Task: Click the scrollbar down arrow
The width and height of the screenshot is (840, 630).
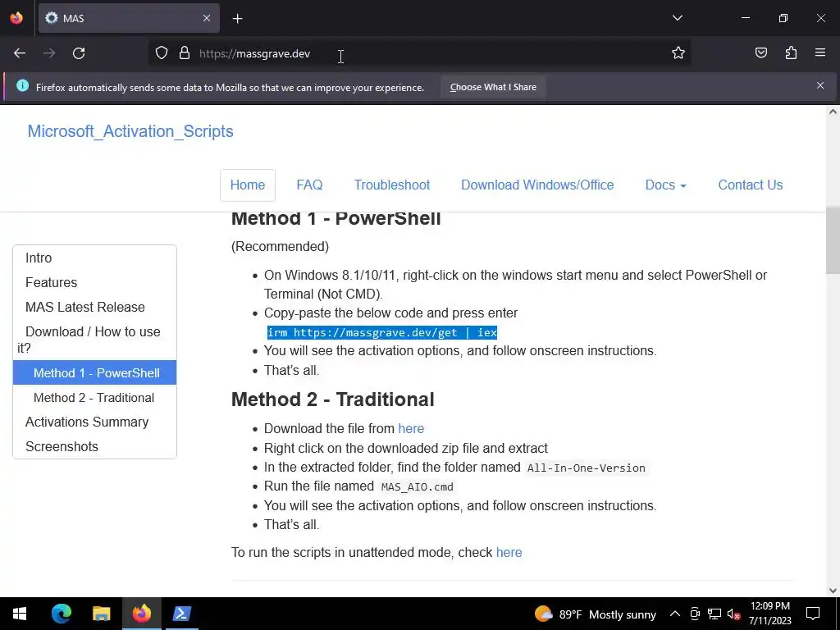Action: pyautogui.click(x=833, y=591)
